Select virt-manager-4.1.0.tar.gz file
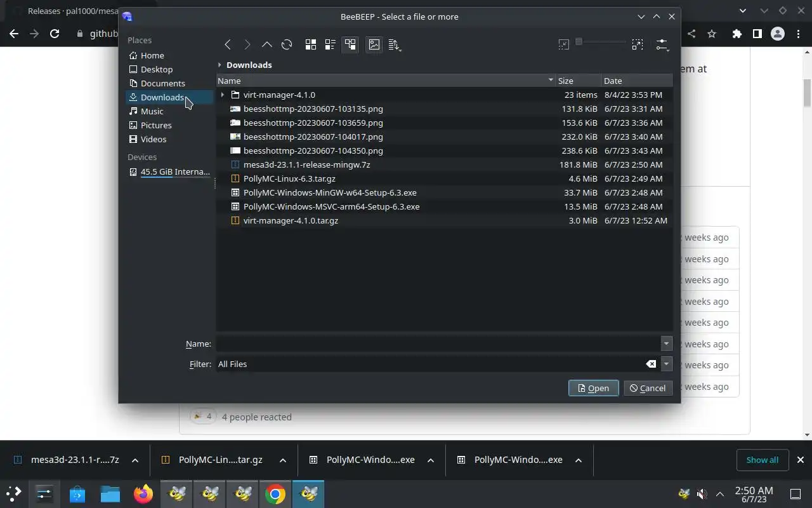812x508 pixels. 444,220
